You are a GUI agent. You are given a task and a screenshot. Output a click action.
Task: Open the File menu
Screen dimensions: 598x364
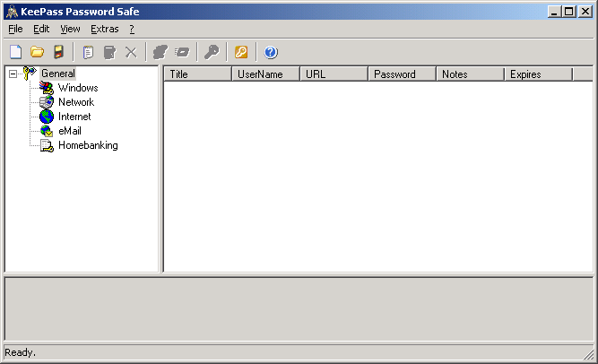[x=15, y=29]
